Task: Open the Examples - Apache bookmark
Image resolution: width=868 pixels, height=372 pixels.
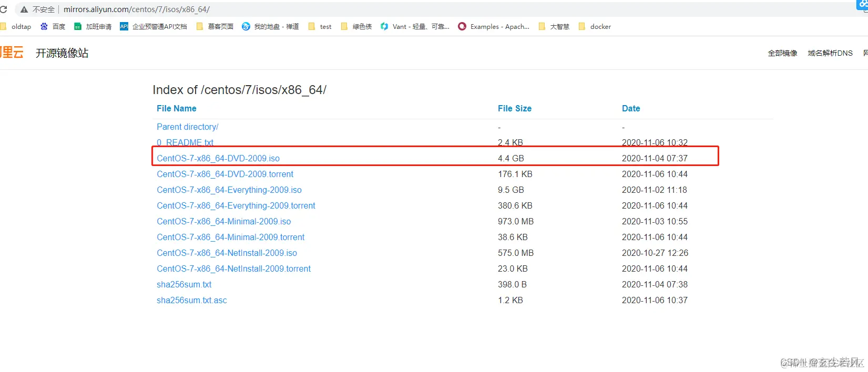Action: 494,26
